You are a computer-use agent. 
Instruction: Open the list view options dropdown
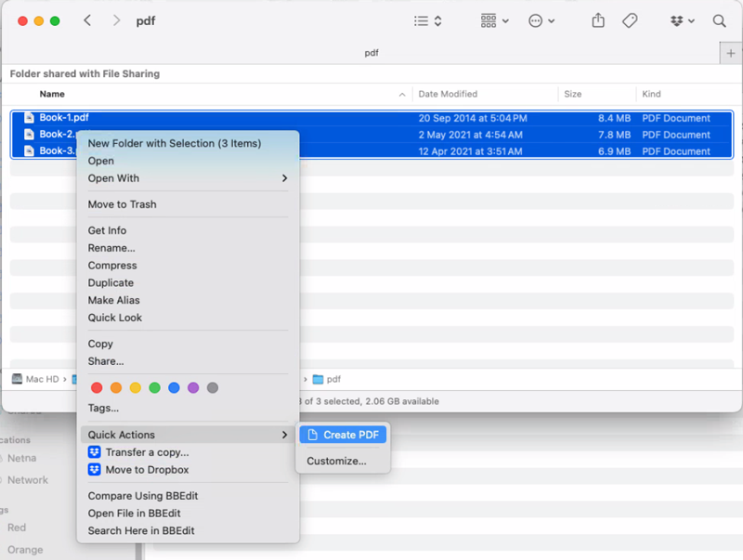pos(427,20)
